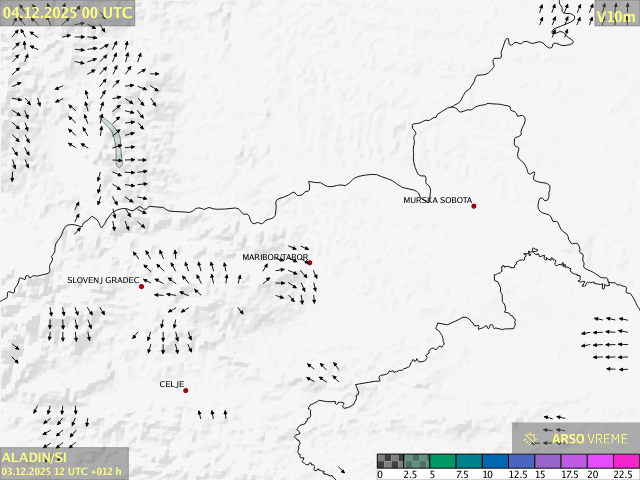Viewport: 640px width, 480px height.
Task: Click the blue 10–12.5 legend swatch
Action: [x=495, y=461]
